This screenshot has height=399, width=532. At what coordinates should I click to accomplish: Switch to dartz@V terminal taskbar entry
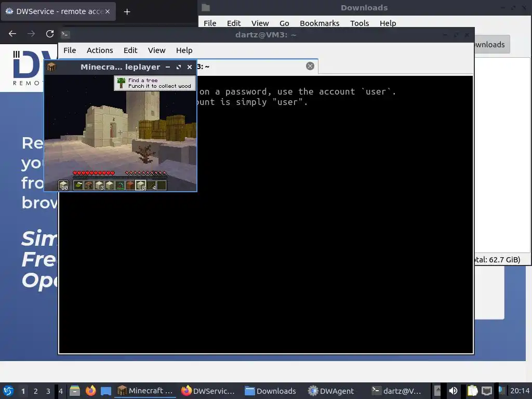(x=397, y=391)
